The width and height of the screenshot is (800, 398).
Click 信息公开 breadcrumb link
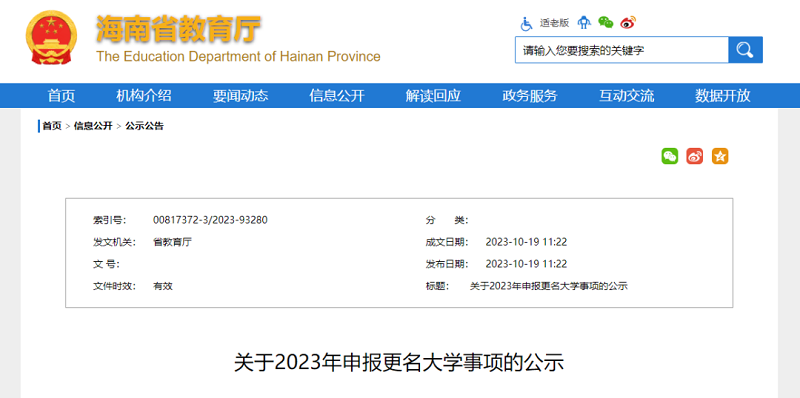pyautogui.click(x=93, y=126)
